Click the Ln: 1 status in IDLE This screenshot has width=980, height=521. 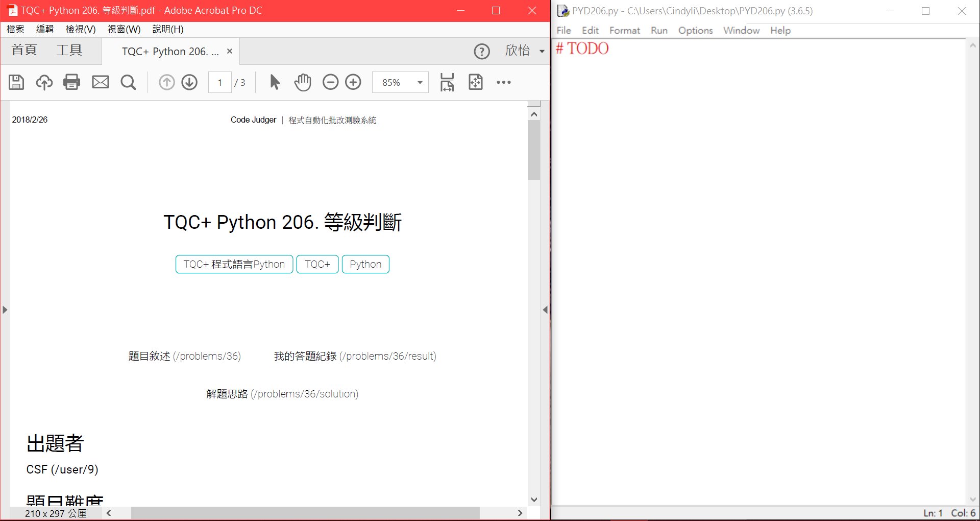(933, 513)
